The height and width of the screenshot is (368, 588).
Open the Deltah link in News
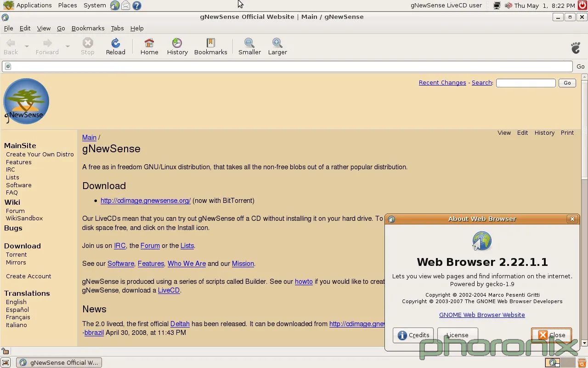click(x=180, y=324)
